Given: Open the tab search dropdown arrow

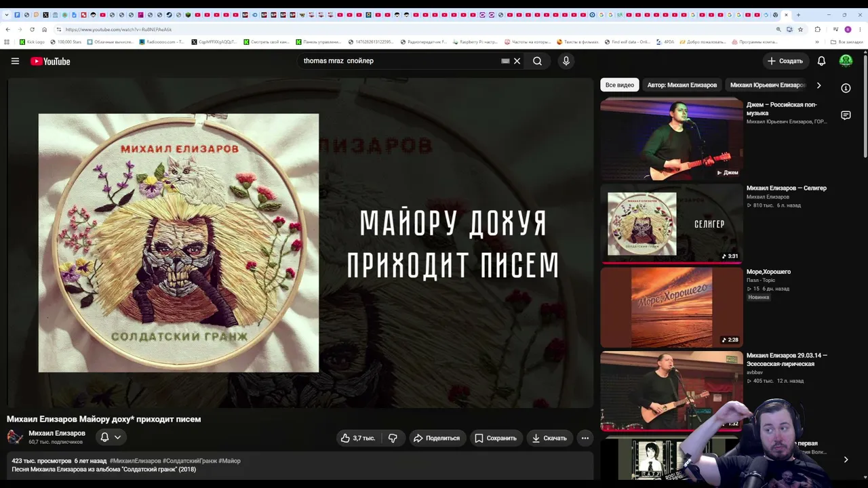Looking at the screenshot, I should [7, 15].
